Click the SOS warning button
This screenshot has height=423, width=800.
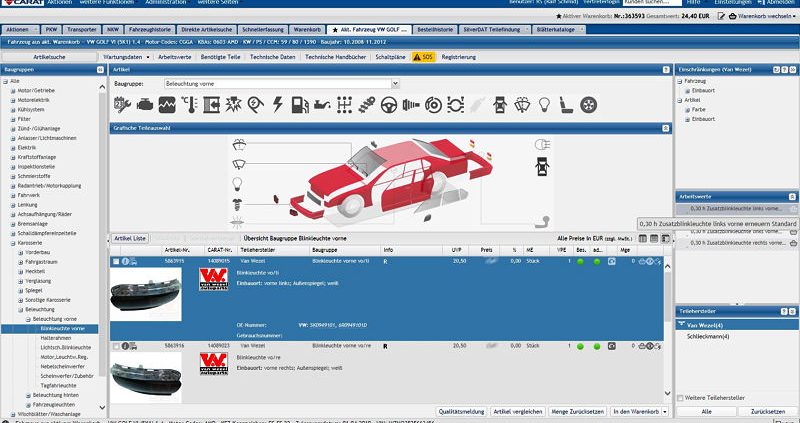point(423,57)
